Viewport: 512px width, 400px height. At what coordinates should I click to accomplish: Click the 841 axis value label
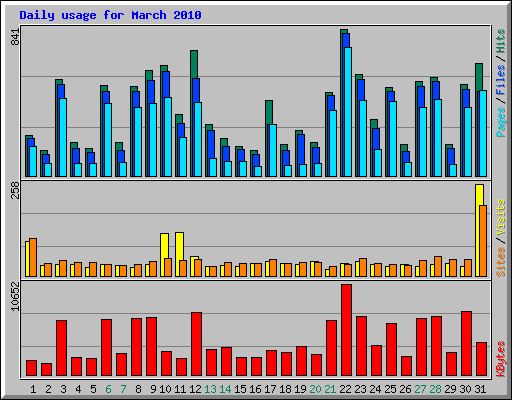point(15,37)
